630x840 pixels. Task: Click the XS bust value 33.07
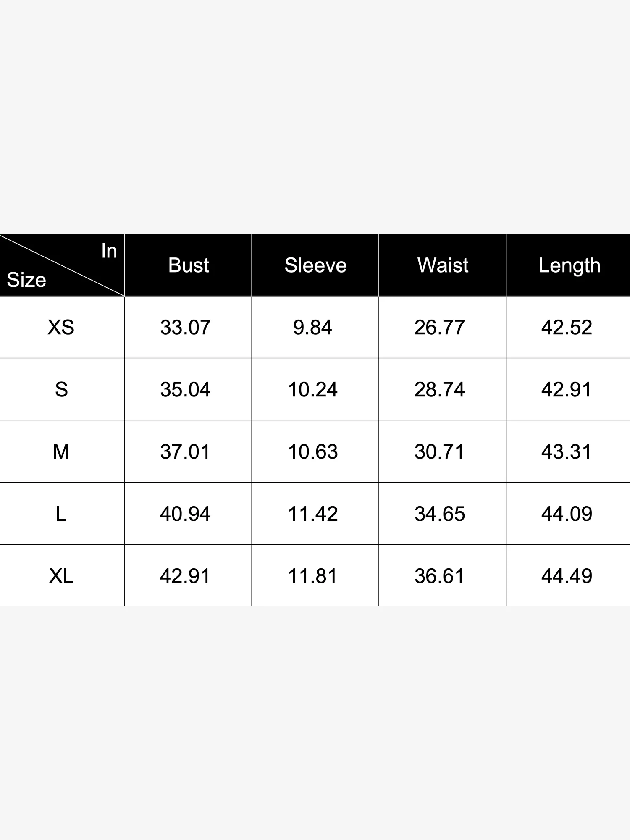pos(185,328)
